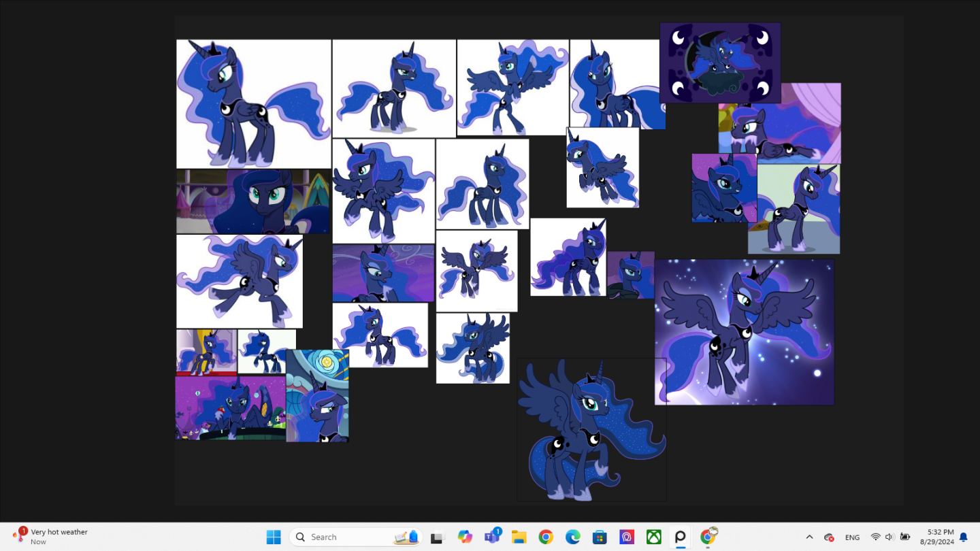
Task: Open Google Chrome beside File Explorer
Action: (546, 537)
